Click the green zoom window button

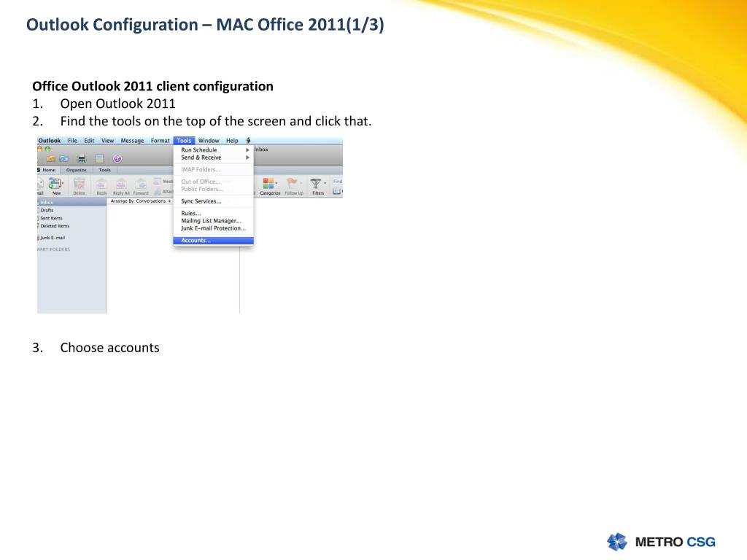47,149
